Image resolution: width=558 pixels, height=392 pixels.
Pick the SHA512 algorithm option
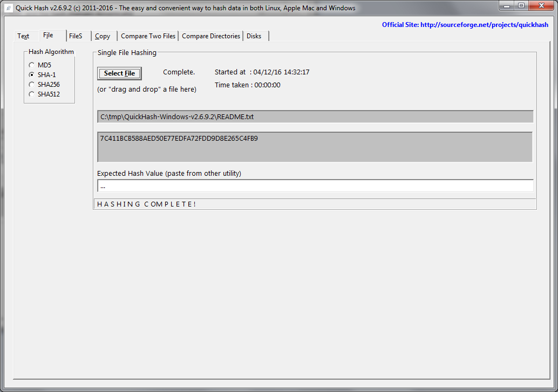(x=32, y=94)
